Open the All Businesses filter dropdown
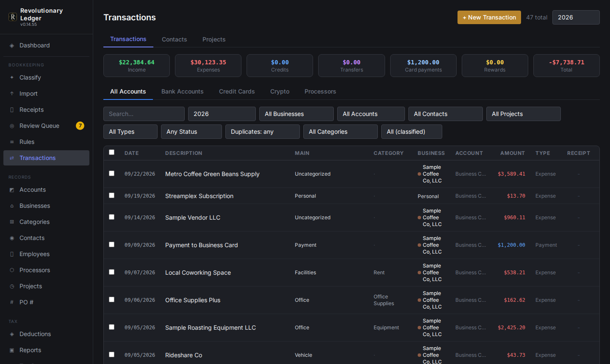The width and height of the screenshot is (610, 364). (297, 114)
